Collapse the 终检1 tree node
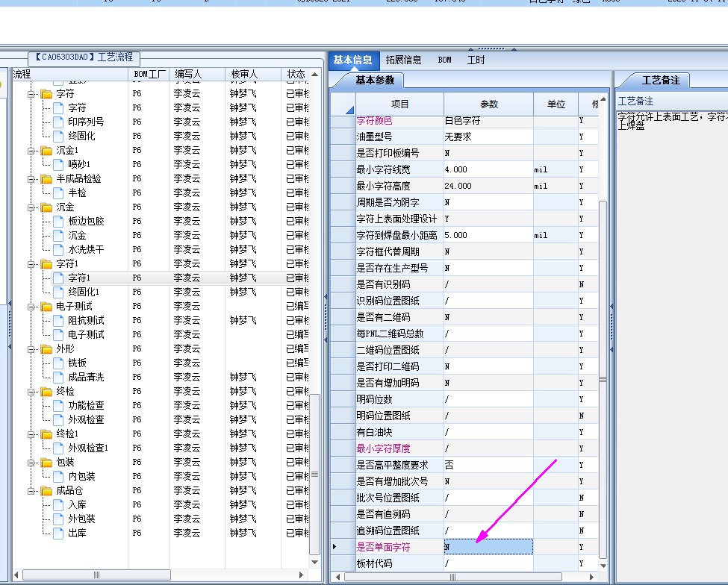The width and height of the screenshot is (728, 585). point(31,434)
